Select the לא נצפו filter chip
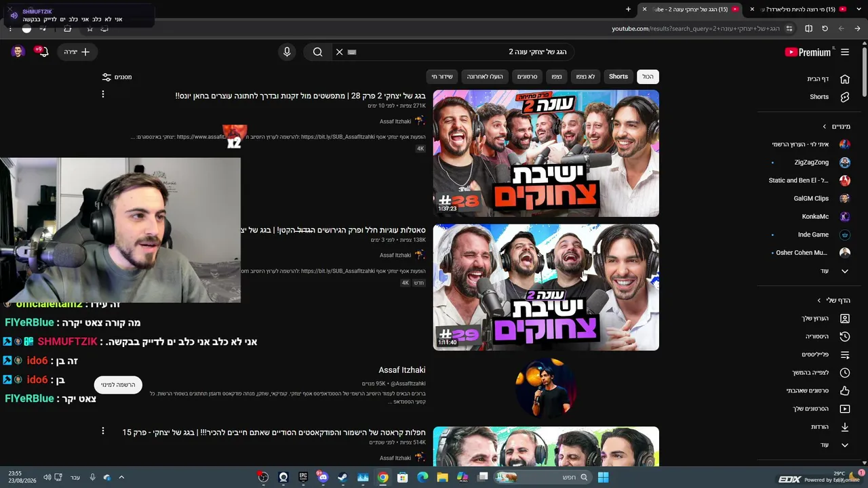 pyautogui.click(x=585, y=77)
